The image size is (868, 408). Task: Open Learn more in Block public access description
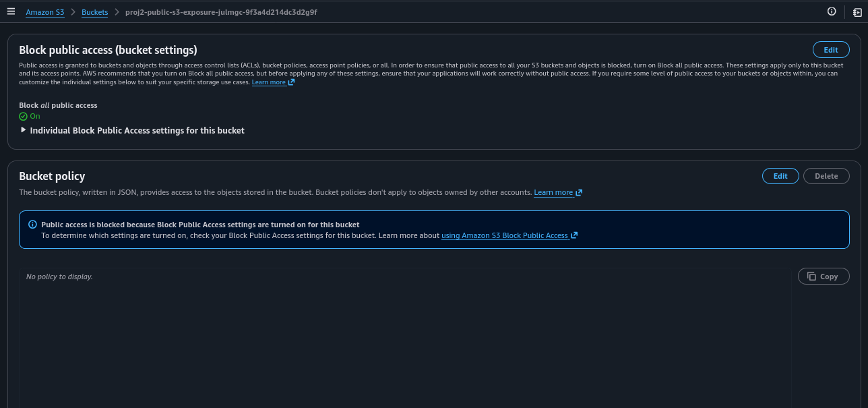[269, 82]
